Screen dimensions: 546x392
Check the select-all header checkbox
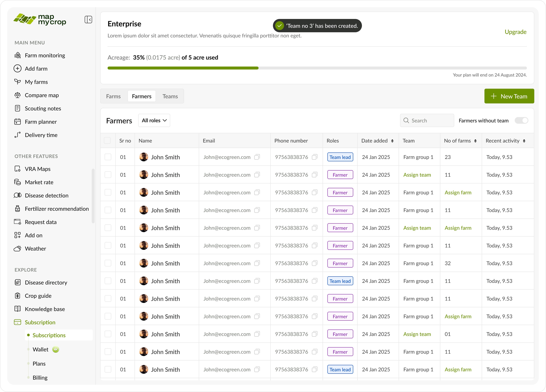(107, 141)
